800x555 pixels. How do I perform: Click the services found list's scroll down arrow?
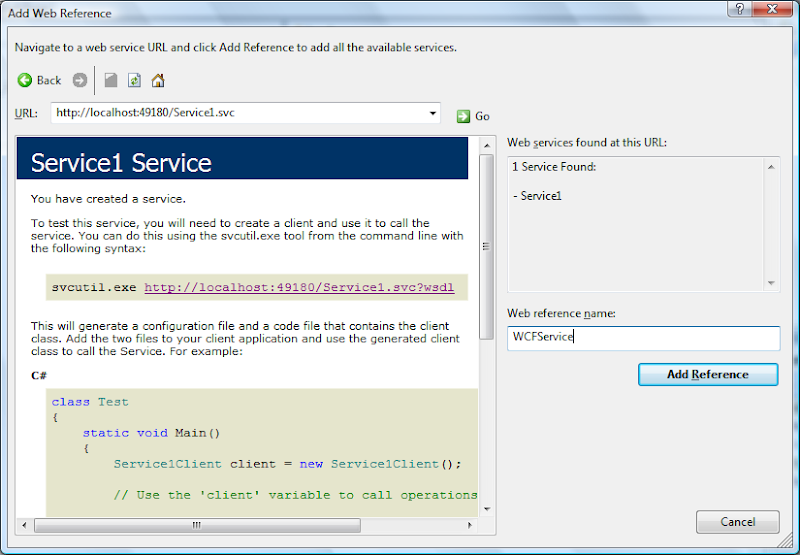tap(771, 283)
